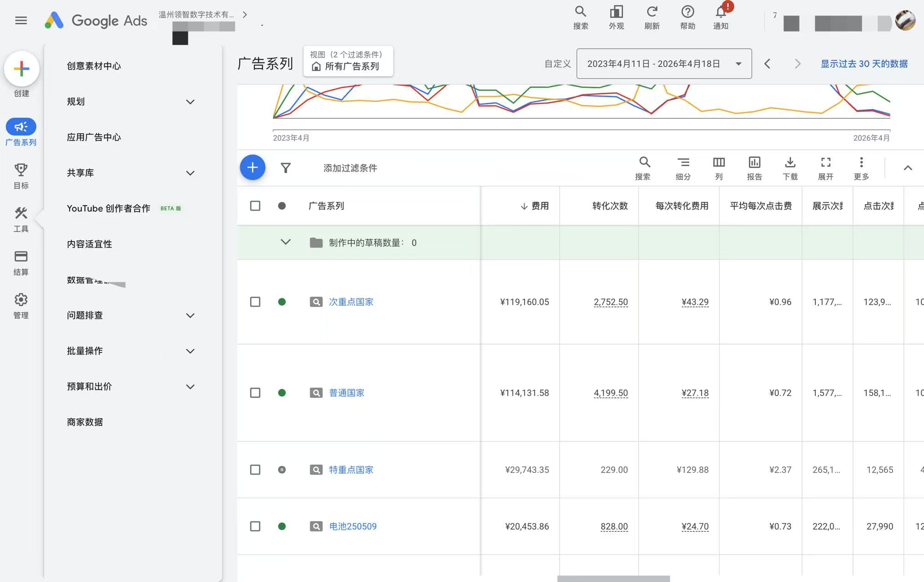This screenshot has height=582, width=924.
Task: Select the 电池250509 row checkbox
Action: (255, 526)
